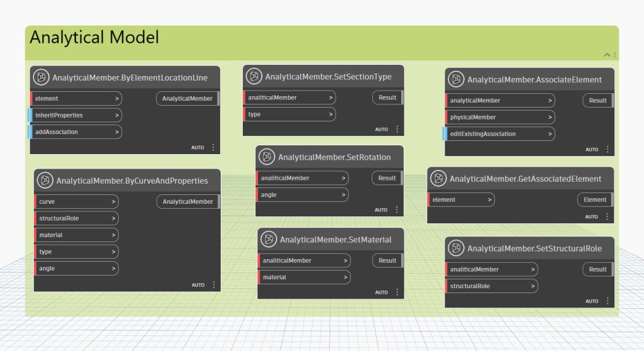Expand the inheritProperties input port arrow
The width and height of the screenshot is (644, 351).
[x=116, y=115]
